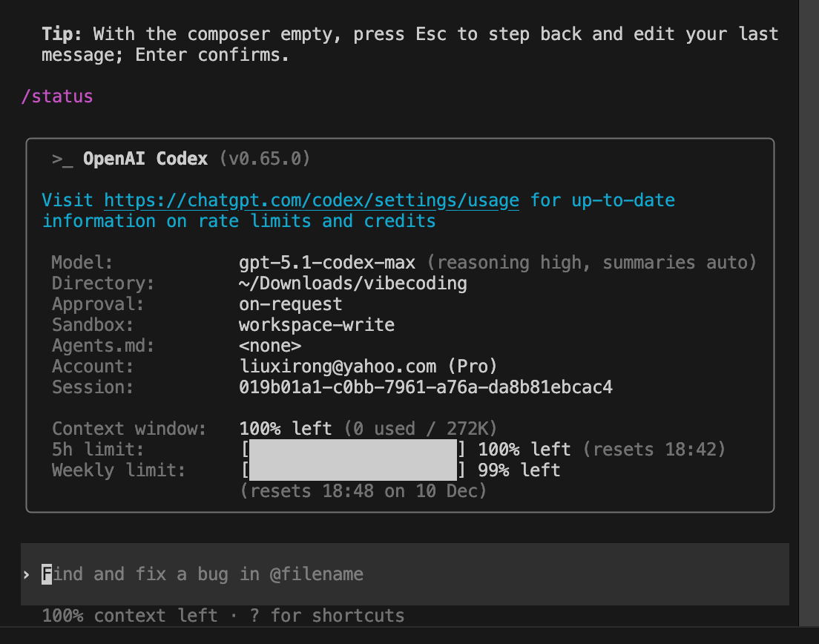Click the gpt-5.1-codex-max model name
819x644 pixels.
pos(326,263)
